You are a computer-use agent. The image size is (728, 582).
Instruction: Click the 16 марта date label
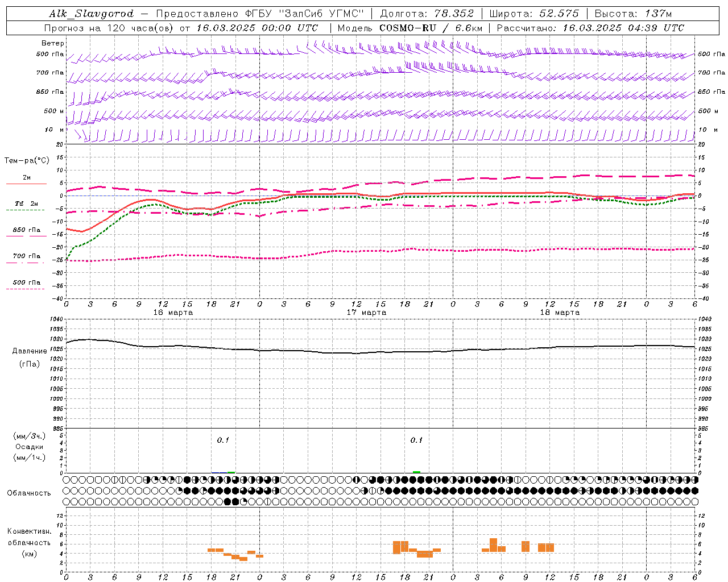(173, 313)
